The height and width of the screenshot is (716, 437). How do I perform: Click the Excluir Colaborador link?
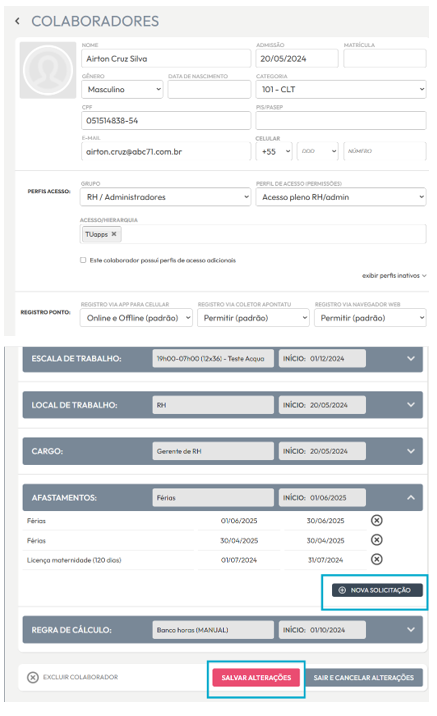(80, 677)
